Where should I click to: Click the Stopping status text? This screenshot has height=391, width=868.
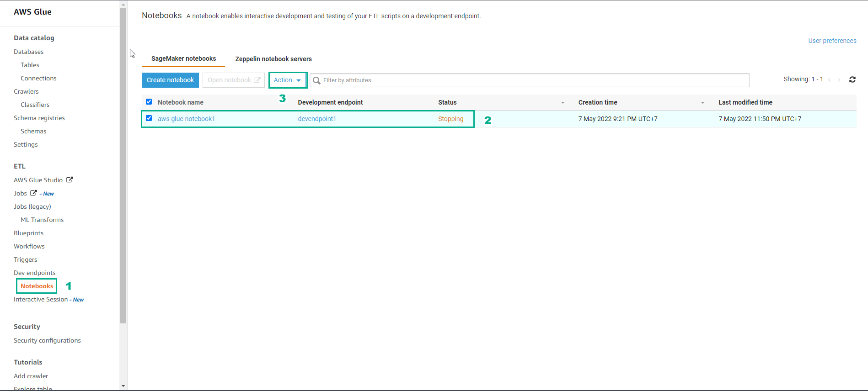450,119
